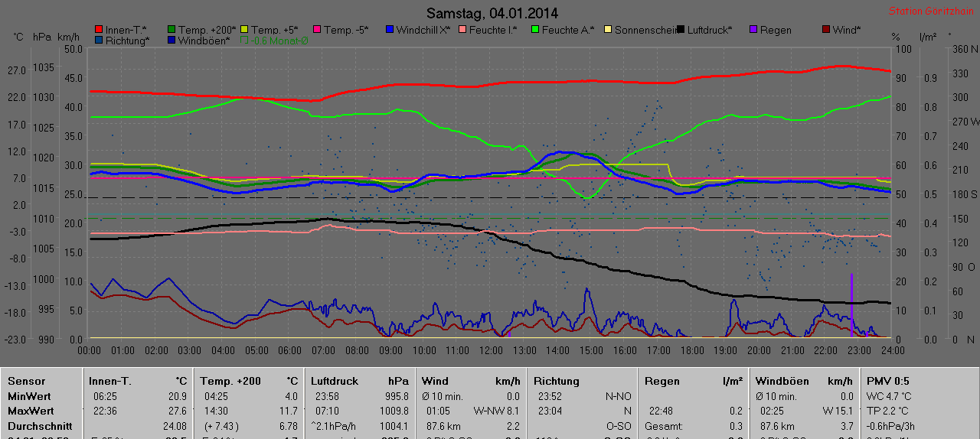Click the navy Windböen legend swatch
The width and height of the screenshot is (980, 439).
coord(171,40)
